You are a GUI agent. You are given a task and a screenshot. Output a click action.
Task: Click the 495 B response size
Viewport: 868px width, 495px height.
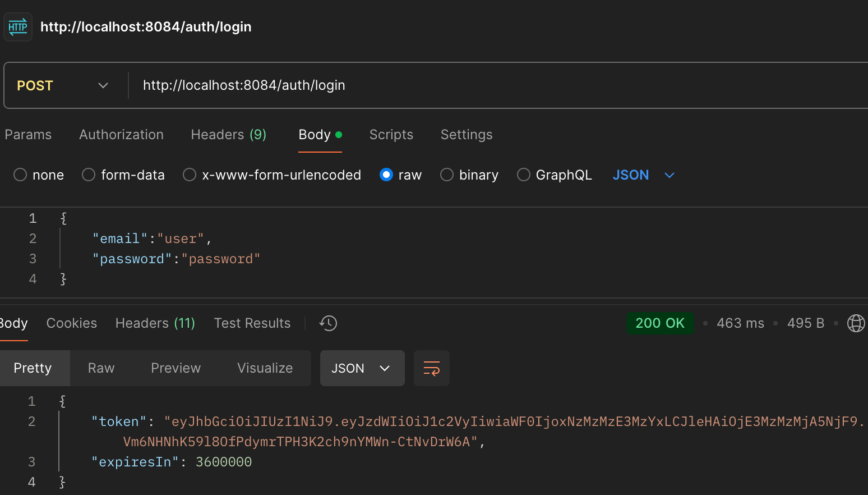(806, 323)
